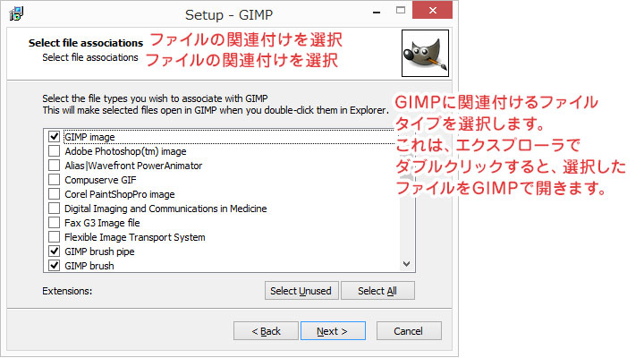Cancel the GIMP setup
Image resolution: width=644 pixels, height=358 pixels.
(409, 331)
